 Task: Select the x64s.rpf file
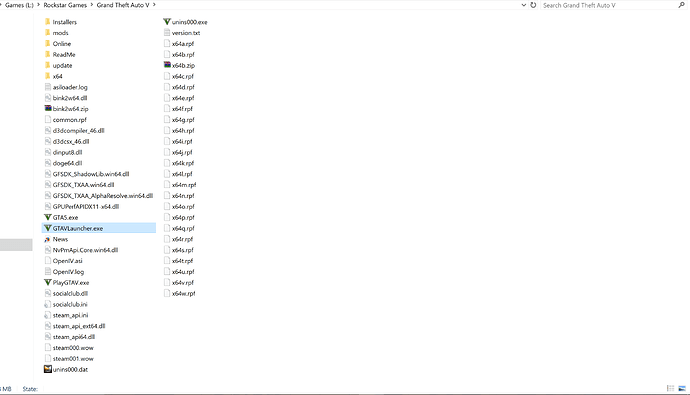click(x=183, y=250)
